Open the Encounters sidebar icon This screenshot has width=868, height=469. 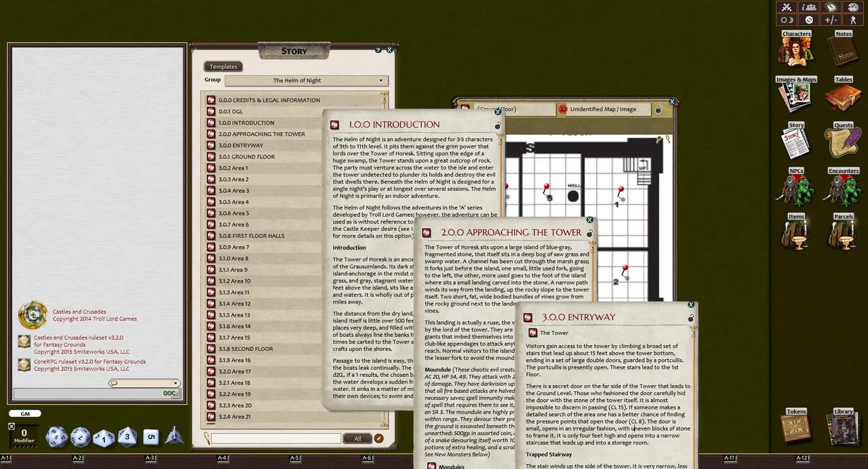pyautogui.click(x=843, y=187)
